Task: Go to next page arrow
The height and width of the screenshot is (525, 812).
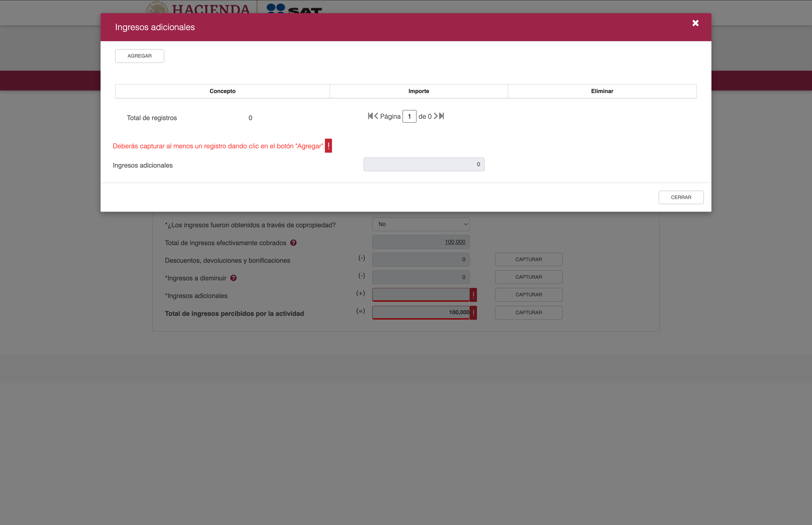Action: coord(436,116)
